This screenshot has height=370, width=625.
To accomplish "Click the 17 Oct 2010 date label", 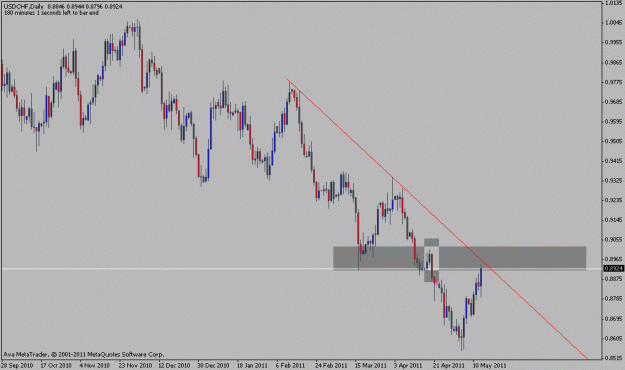I will [x=56, y=365].
